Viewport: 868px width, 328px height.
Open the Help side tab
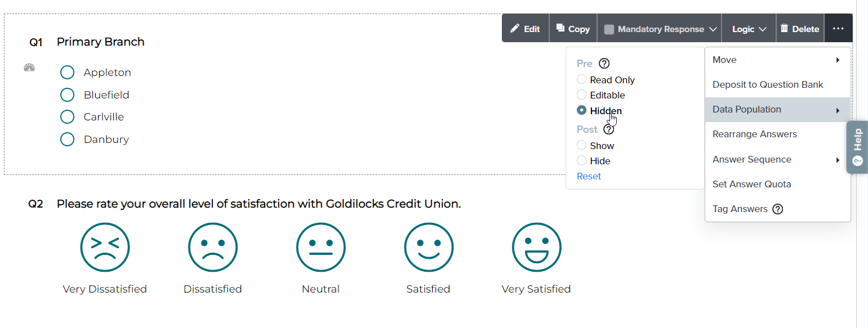[857, 147]
